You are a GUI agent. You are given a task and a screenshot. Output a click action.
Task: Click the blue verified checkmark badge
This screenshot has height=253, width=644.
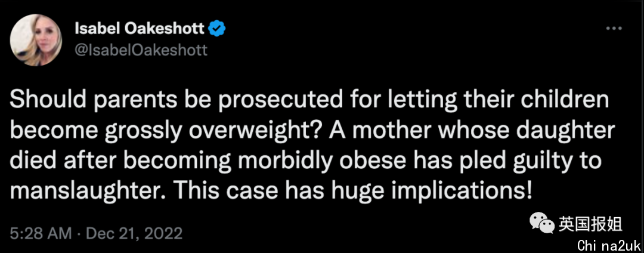pos(216,29)
